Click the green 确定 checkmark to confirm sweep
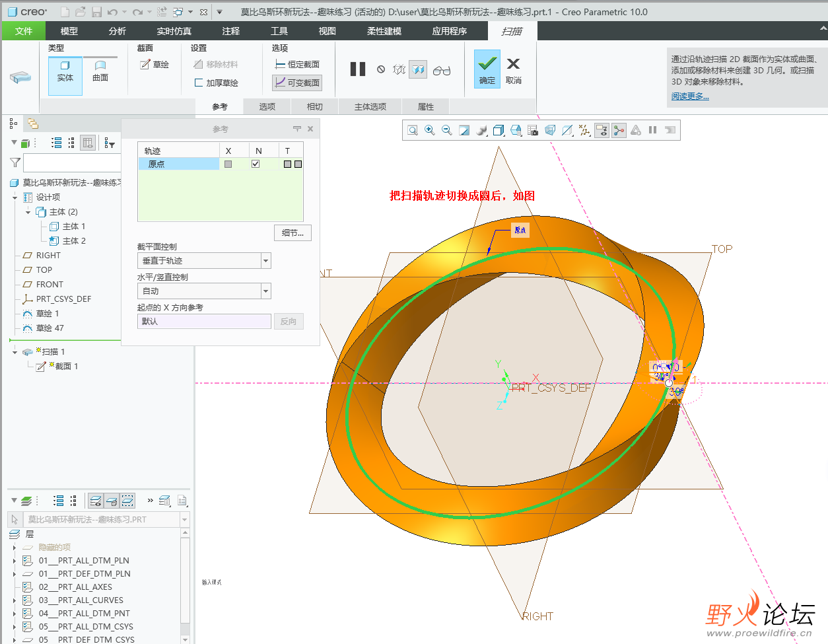Image resolution: width=828 pixels, height=644 pixels. point(487,69)
